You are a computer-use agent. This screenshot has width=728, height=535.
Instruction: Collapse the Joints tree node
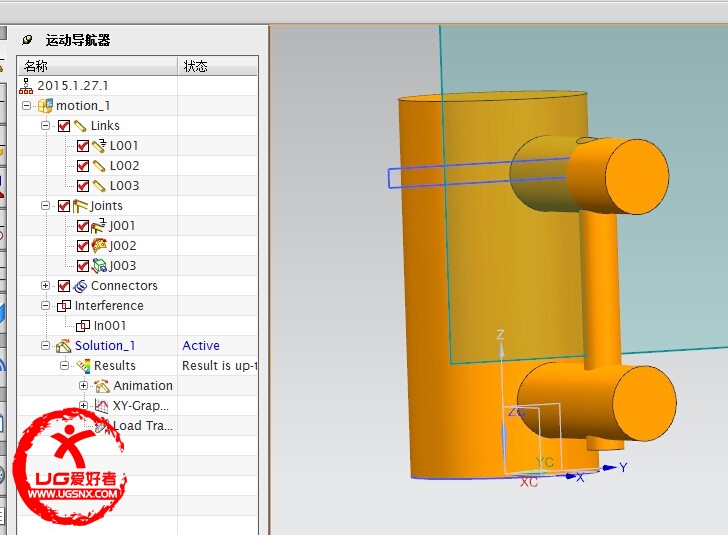[x=46, y=206]
